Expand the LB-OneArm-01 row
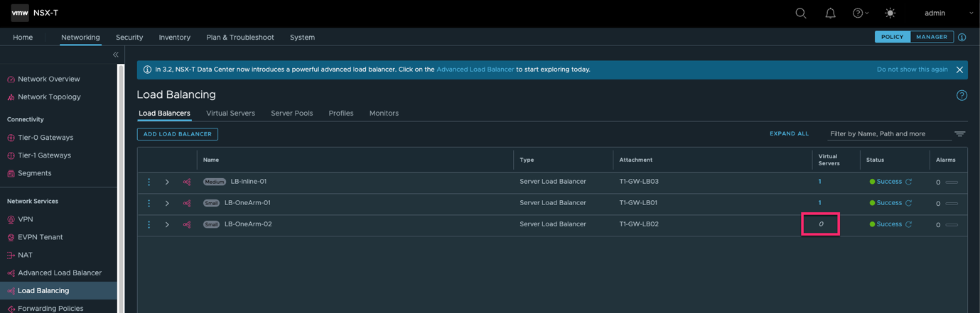980x313 pixels. click(167, 203)
